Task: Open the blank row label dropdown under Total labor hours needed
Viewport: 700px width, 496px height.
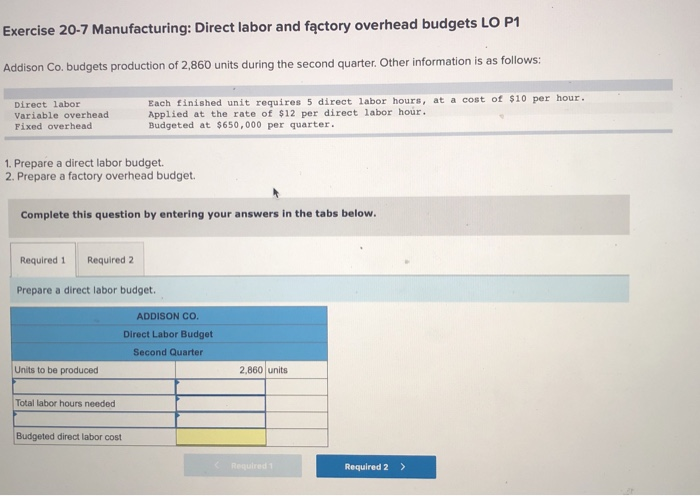Action: point(95,420)
